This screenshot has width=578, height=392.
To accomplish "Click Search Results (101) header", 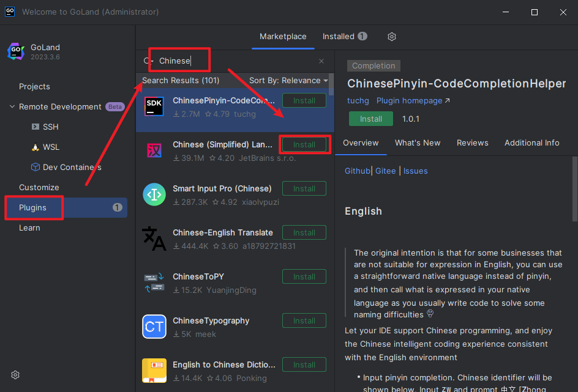I will coord(181,81).
